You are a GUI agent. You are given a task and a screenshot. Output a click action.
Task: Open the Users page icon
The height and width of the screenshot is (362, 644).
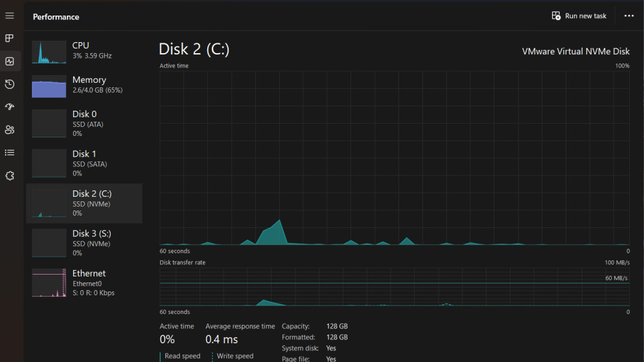(x=10, y=130)
